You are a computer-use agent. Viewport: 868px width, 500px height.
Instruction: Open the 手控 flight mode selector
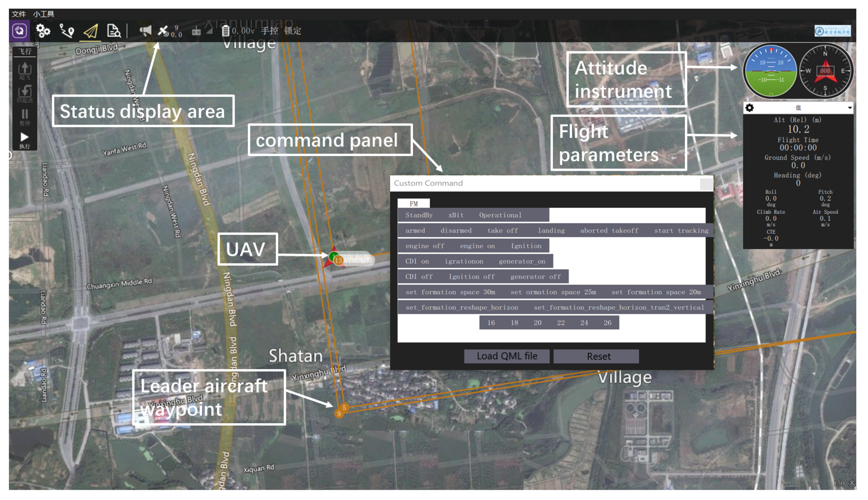click(x=269, y=31)
